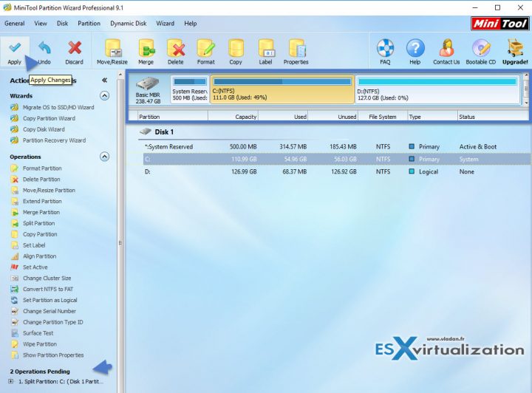Open the Bootable CD tool

click(x=481, y=52)
